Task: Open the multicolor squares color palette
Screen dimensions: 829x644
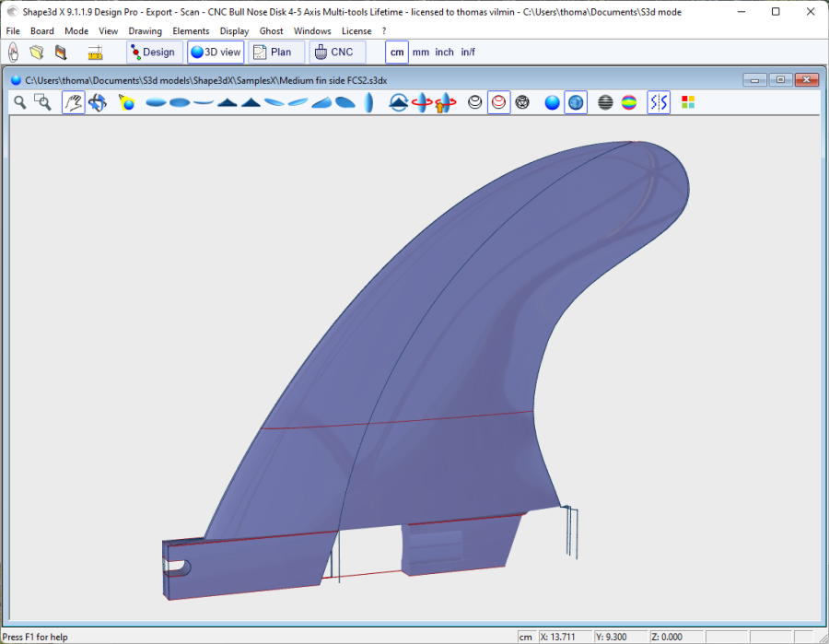Action: 688,102
